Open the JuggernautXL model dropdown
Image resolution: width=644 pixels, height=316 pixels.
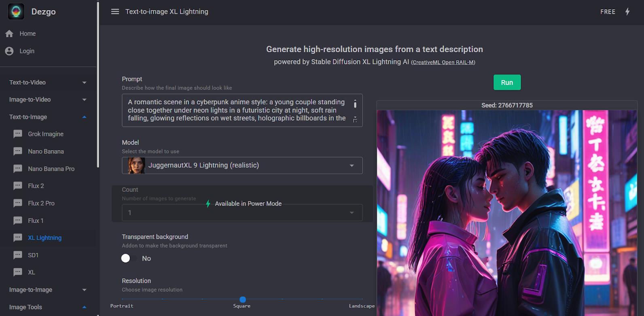pos(242,165)
